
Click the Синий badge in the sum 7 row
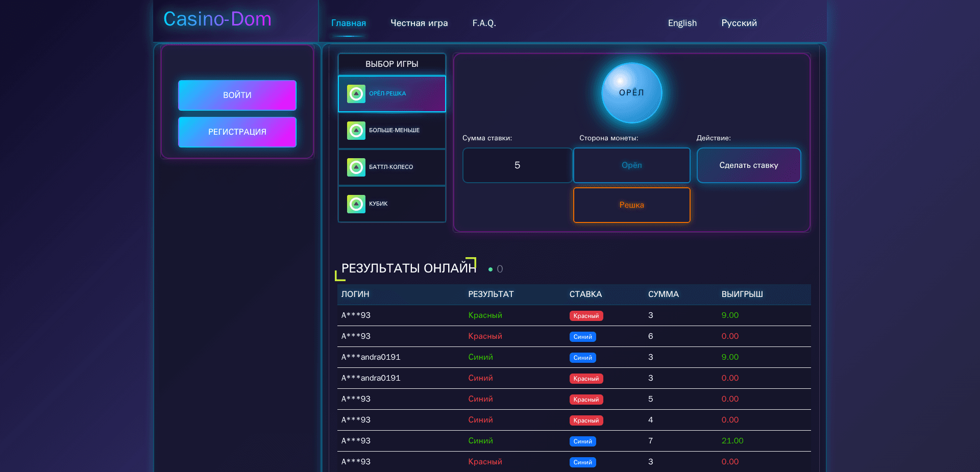[x=583, y=441]
